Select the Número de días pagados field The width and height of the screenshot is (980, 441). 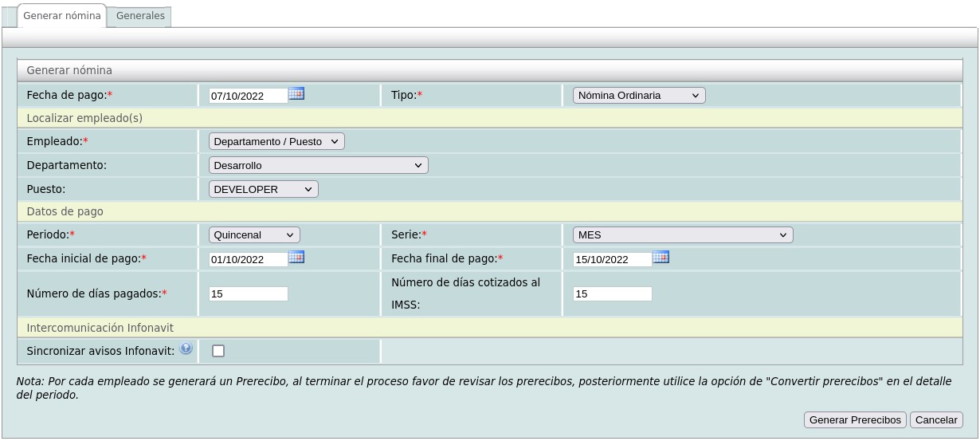tap(248, 294)
